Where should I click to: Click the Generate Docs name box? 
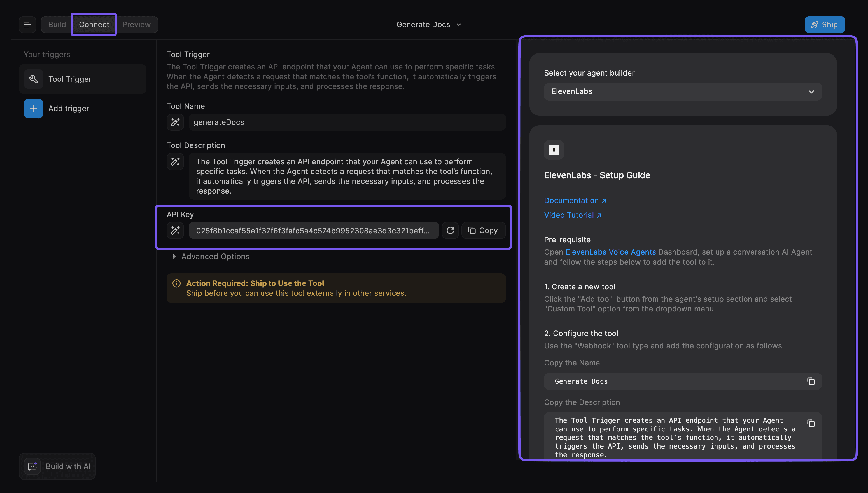coord(683,381)
